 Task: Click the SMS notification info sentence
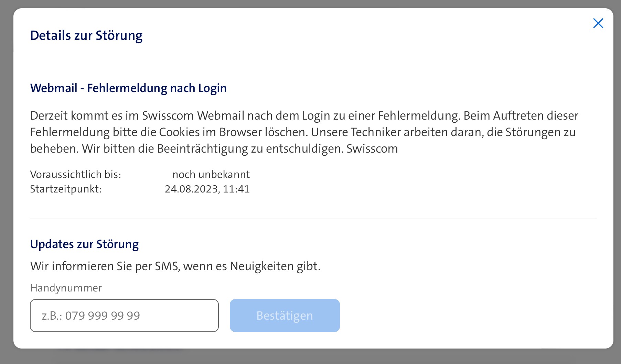click(175, 266)
